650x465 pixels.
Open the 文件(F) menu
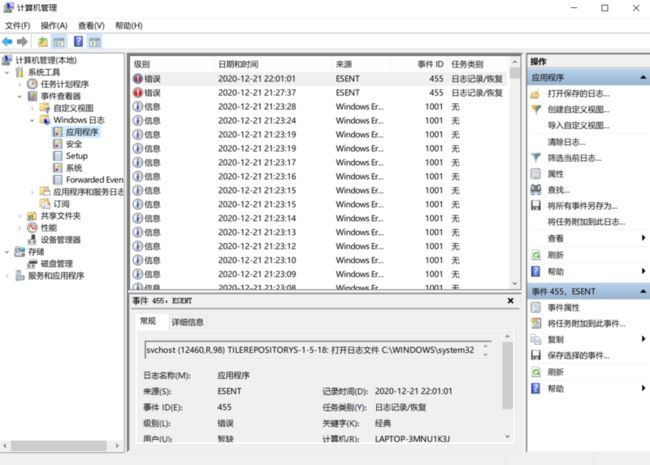tap(17, 26)
